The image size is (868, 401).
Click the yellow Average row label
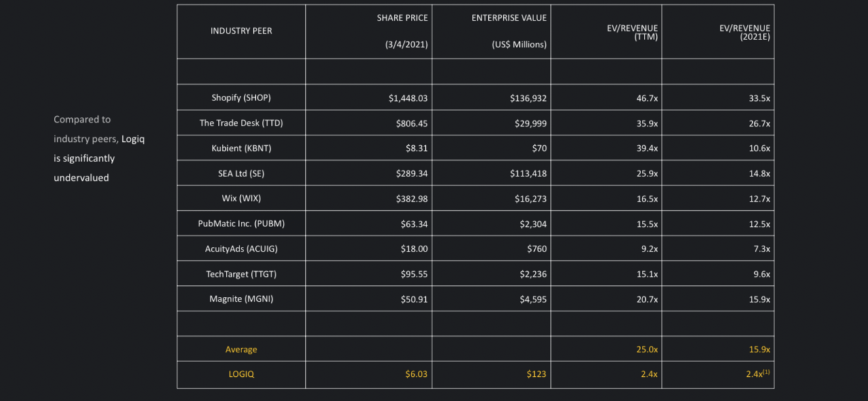click(x=241, y=349)
